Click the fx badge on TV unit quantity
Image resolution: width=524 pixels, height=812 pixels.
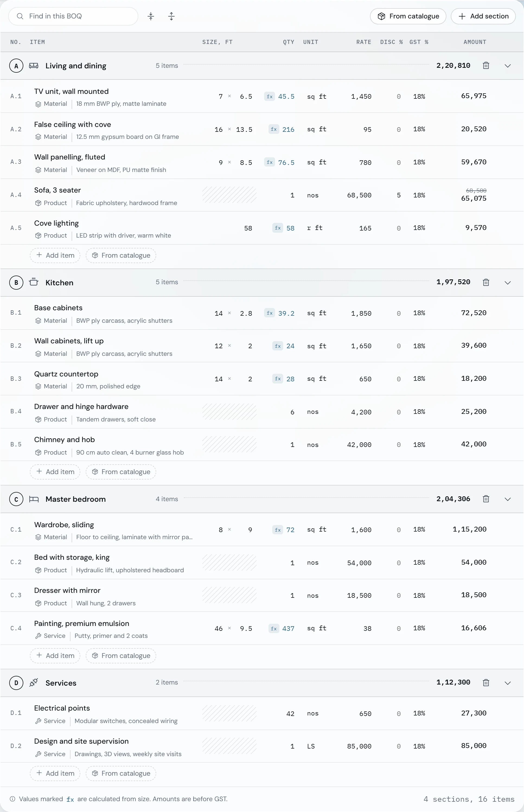270,97
